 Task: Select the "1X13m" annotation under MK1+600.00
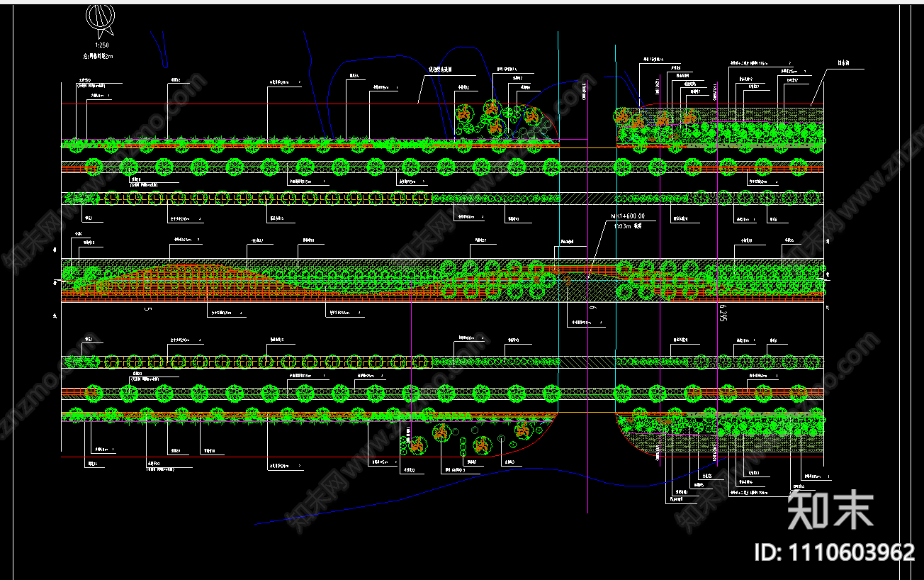point(623,225)
